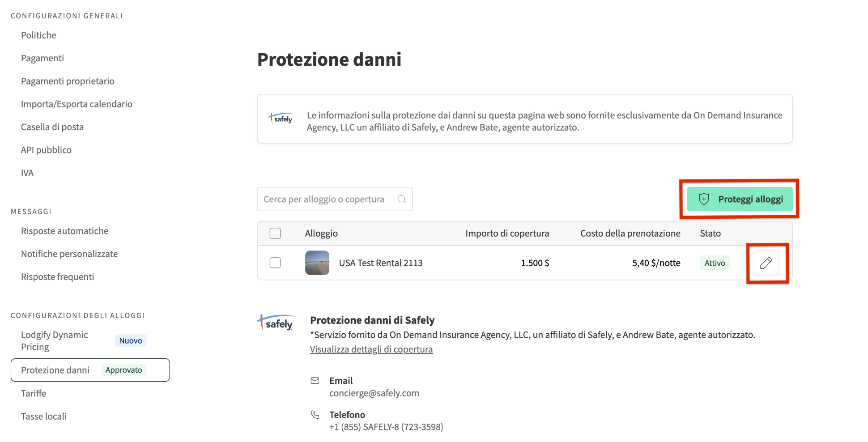Open the Protezione danni menu item
Screen dimensions: 868x442
pos(55,370)
